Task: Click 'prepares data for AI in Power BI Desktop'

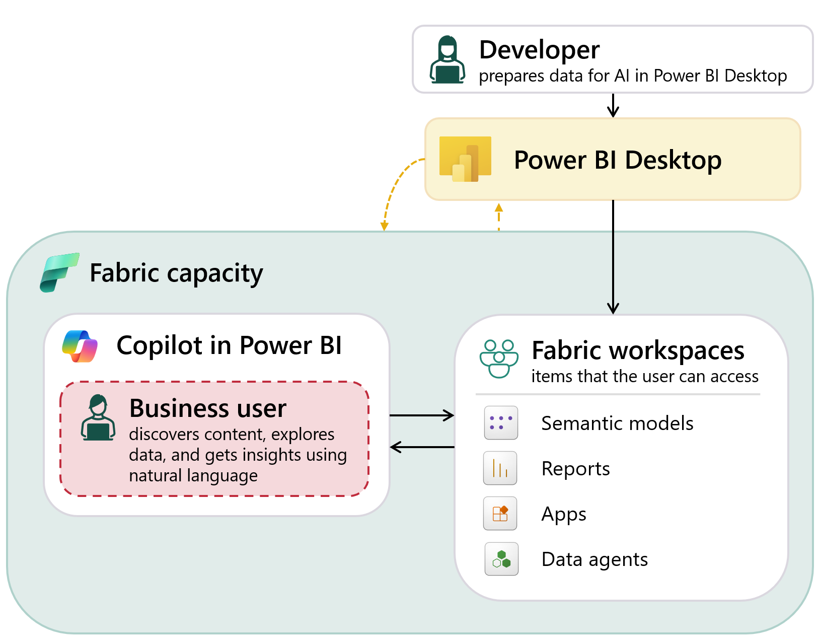Action: [633, 76]
